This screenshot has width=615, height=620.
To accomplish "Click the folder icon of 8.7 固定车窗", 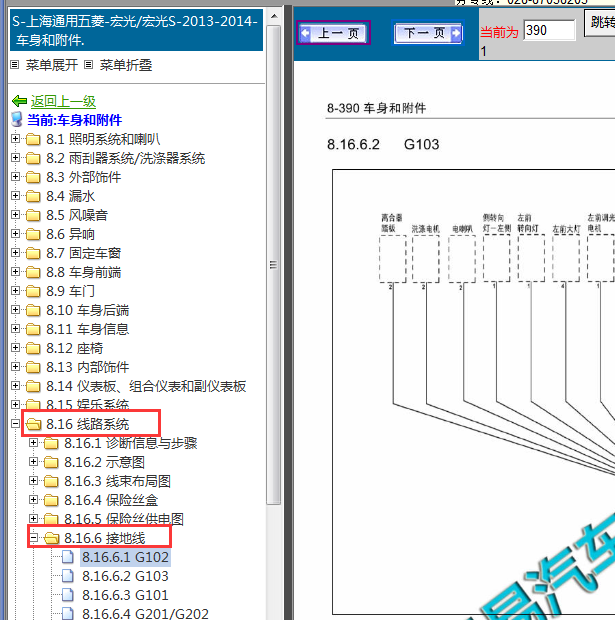I will (33, 253).
